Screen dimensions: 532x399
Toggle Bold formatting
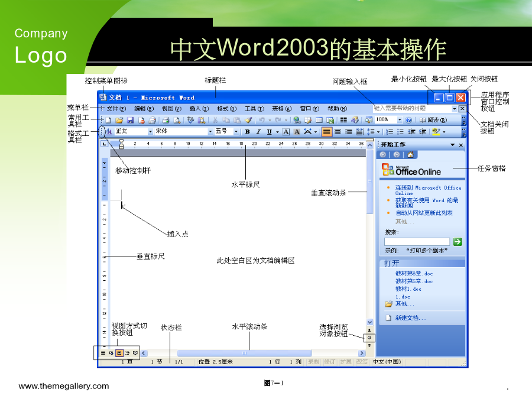pos(248,132)
